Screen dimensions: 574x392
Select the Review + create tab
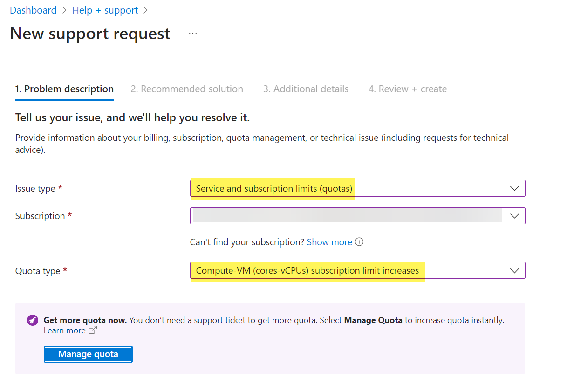(x=407, y=89)
